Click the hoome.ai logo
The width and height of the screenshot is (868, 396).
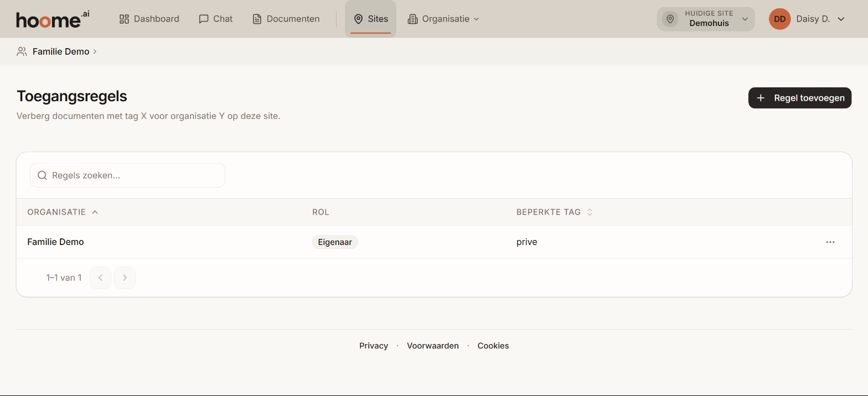pos(53,19)
